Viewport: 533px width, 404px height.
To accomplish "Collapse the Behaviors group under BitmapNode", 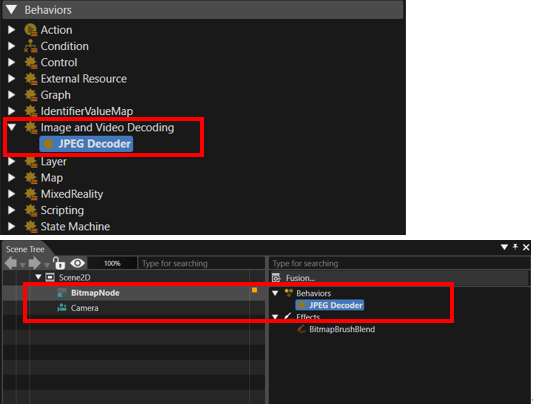I will coord(275,293).
